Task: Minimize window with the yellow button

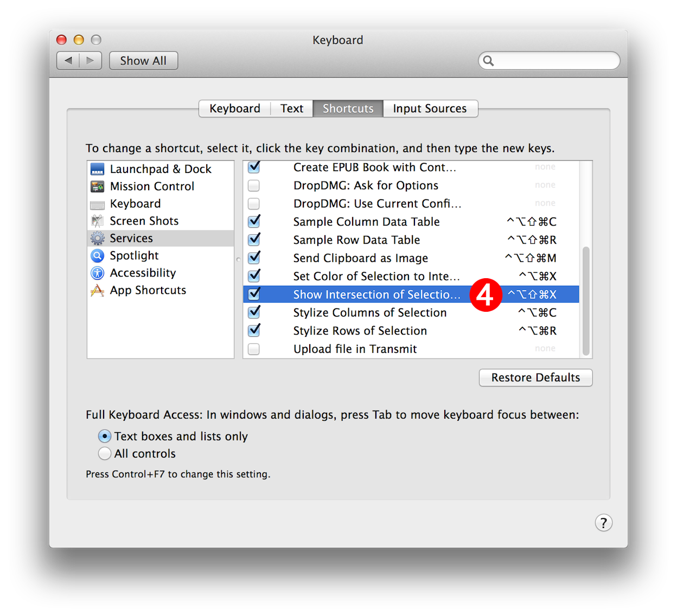Action: coord(79,40)
